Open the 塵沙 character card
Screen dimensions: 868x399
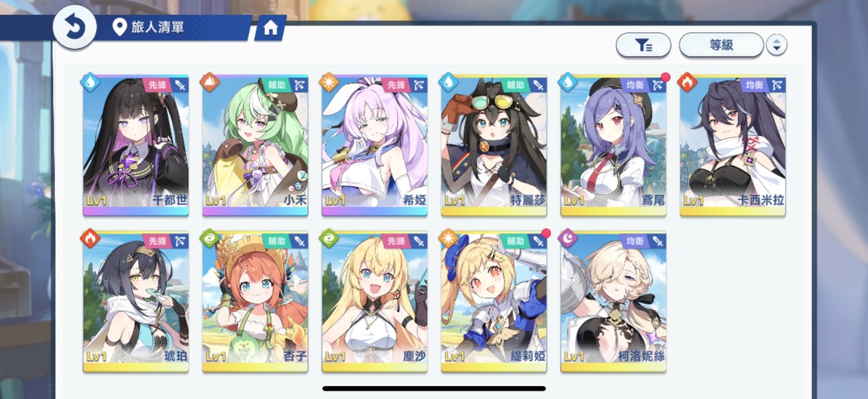375,302
